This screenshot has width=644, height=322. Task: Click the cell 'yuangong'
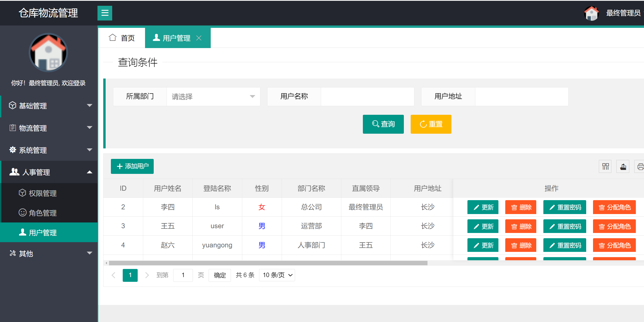(217, 245)
